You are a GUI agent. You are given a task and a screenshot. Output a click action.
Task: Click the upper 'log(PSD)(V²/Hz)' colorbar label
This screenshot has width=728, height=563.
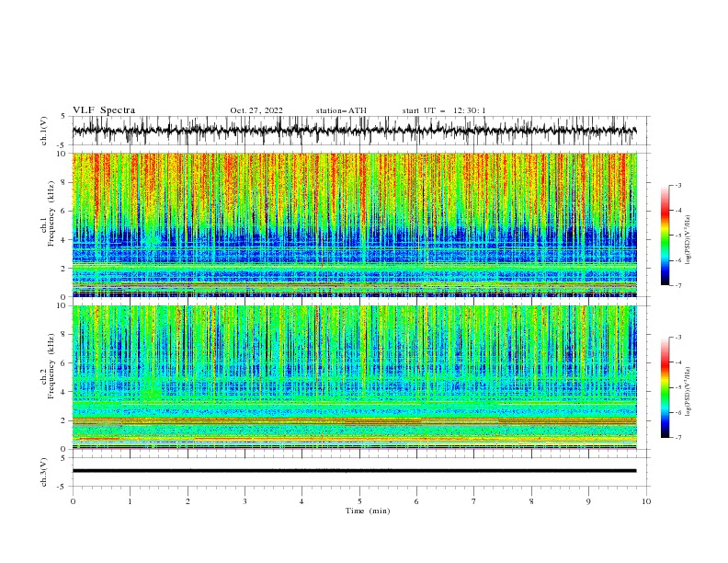[x=688, y=240]
